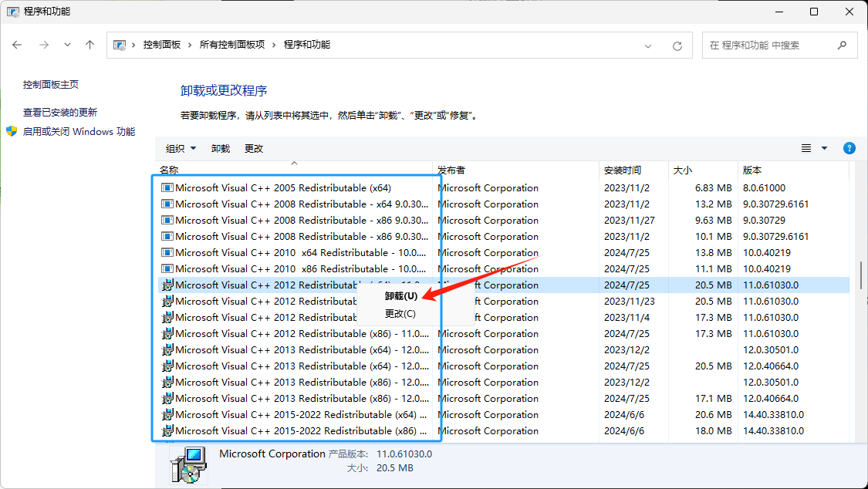The width and height of the screenshot is (868, 489).
Task: Click 产品版本 11.0.61030.0 in details pane
Action: click(x=380, y=454)
